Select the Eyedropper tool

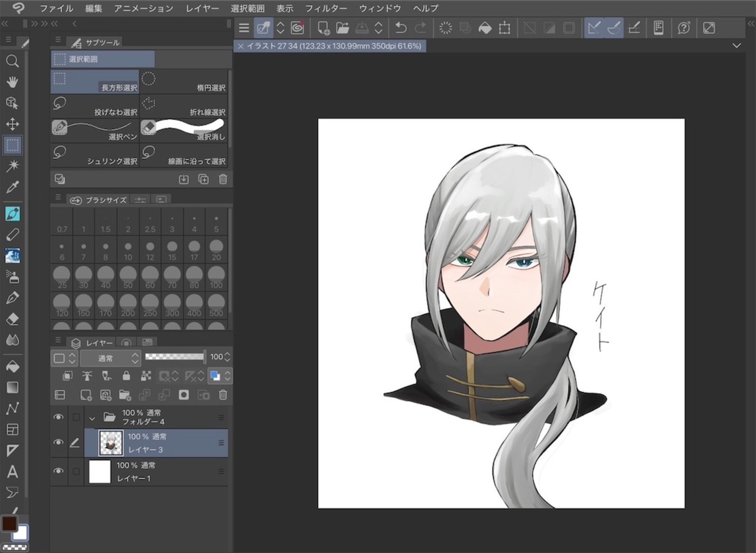click(x=12, y=187)
